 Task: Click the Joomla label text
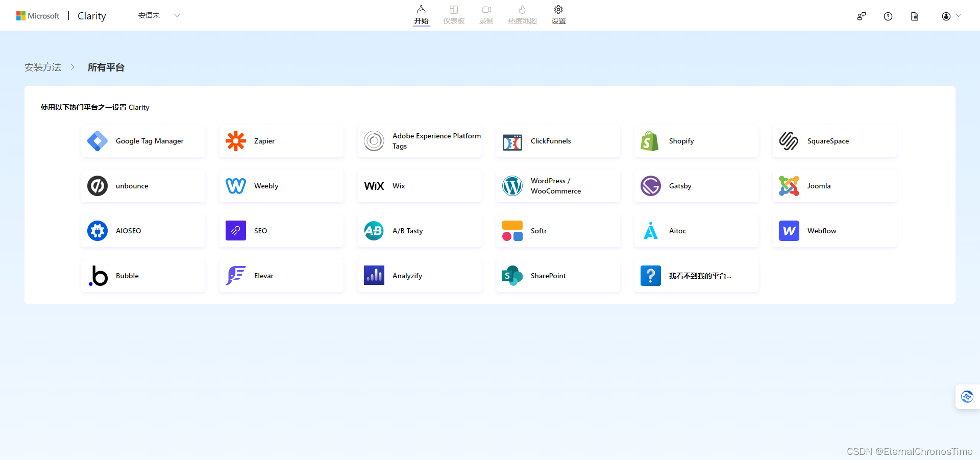(x=819, y=186)
